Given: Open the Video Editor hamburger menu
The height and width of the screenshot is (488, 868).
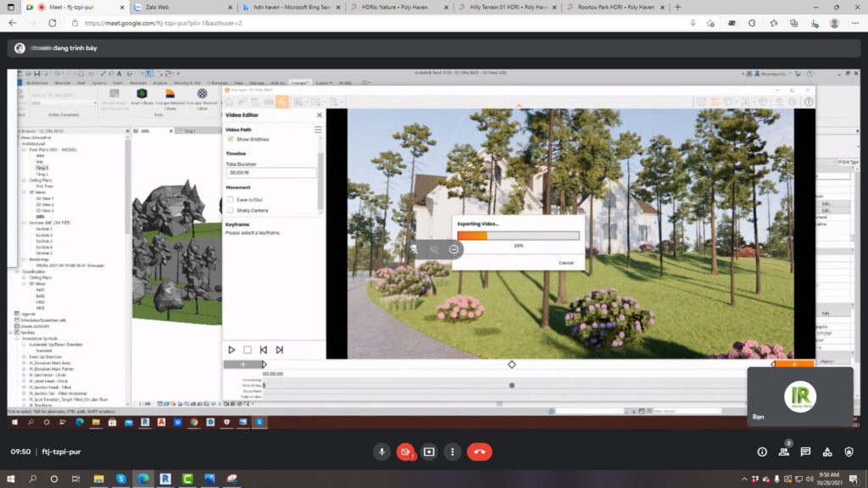Looking at the screenshot, I should point(318,130).
